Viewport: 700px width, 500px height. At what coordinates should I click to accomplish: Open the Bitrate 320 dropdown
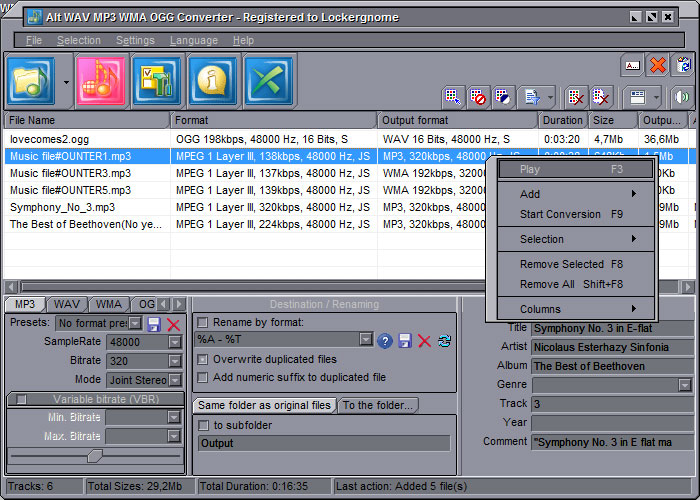pyautogui.click(x=175, y=361)
